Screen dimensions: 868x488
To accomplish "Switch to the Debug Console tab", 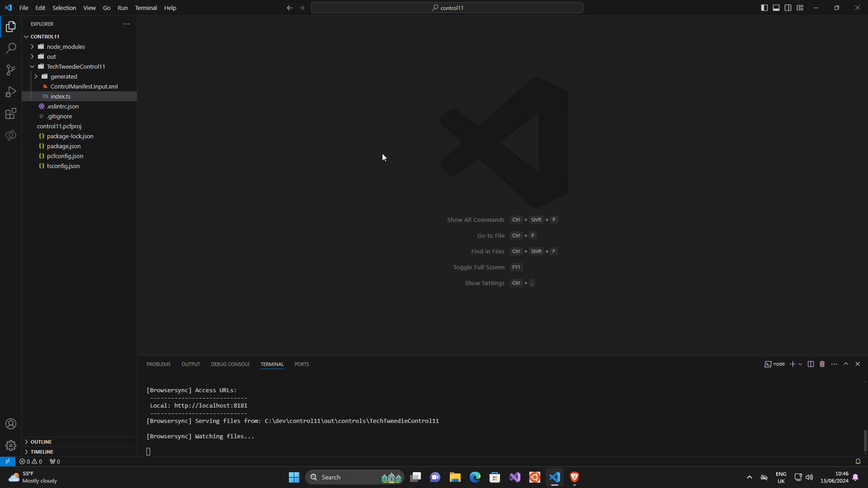I will [230, 364].
